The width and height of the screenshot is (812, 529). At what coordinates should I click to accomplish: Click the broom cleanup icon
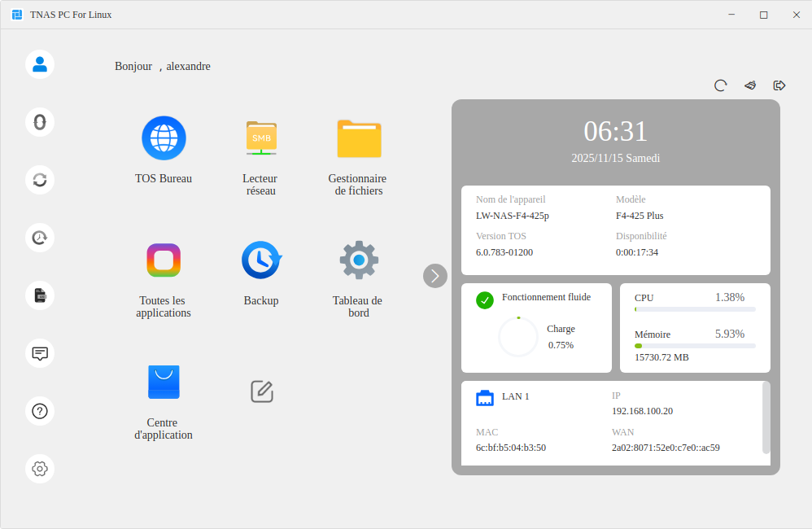[x=750, y=85]
